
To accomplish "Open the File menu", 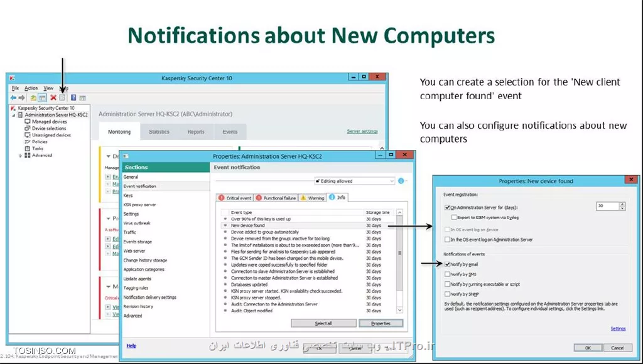I will 15,88.
